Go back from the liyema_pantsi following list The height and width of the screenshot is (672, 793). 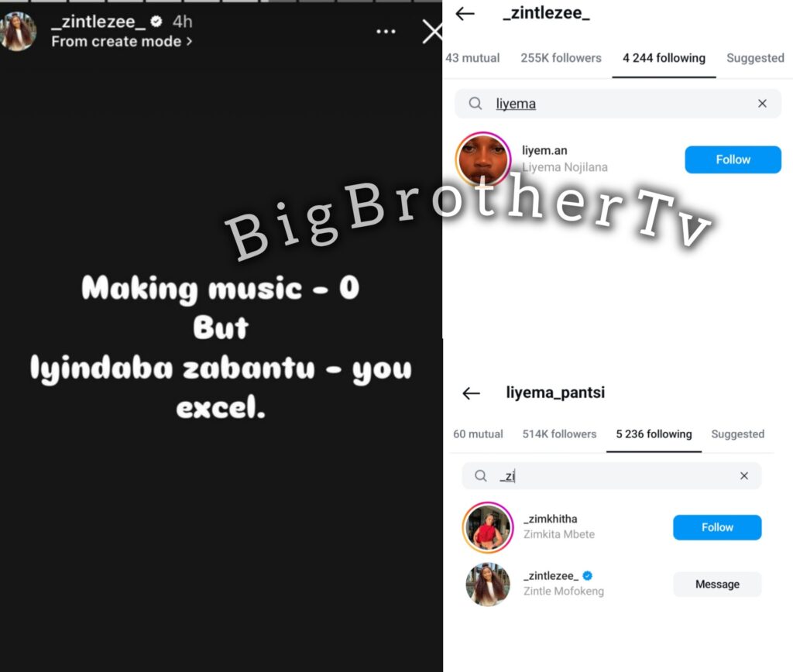click(471, 393)
